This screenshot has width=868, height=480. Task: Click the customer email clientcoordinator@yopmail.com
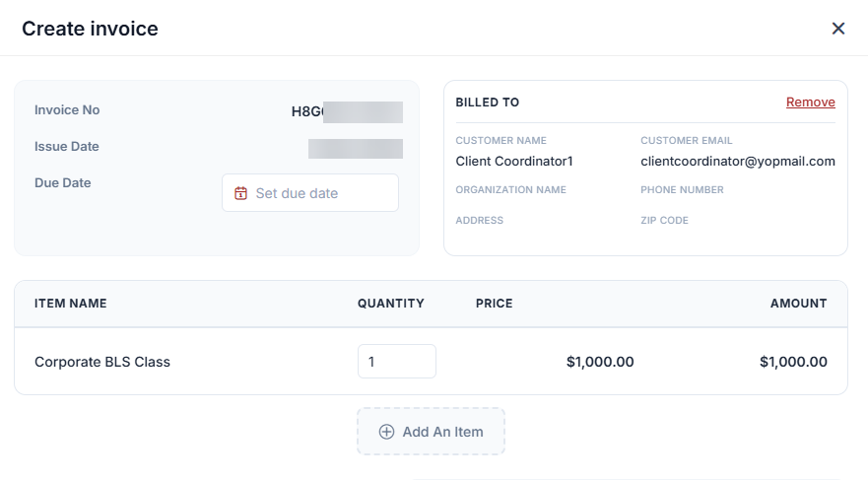coord(737,161)
